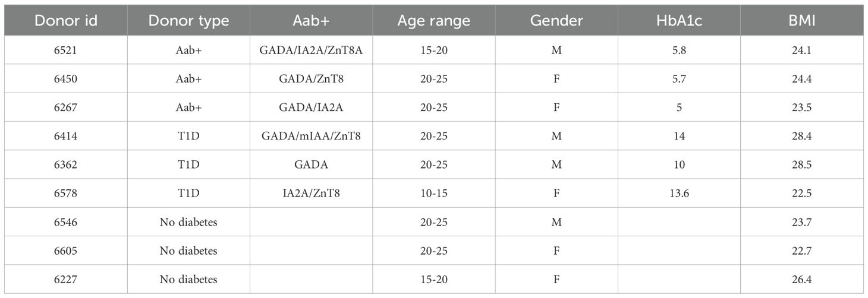868x298 pixels.
Task: Select donor id cell 6414
Action: point(65,136)
